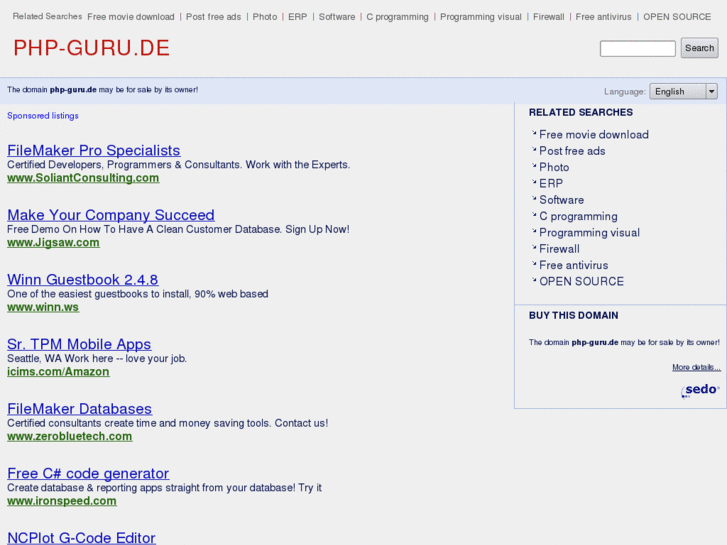Click the arrow icon beside sidebar Firewall

[x=534, y=248]
